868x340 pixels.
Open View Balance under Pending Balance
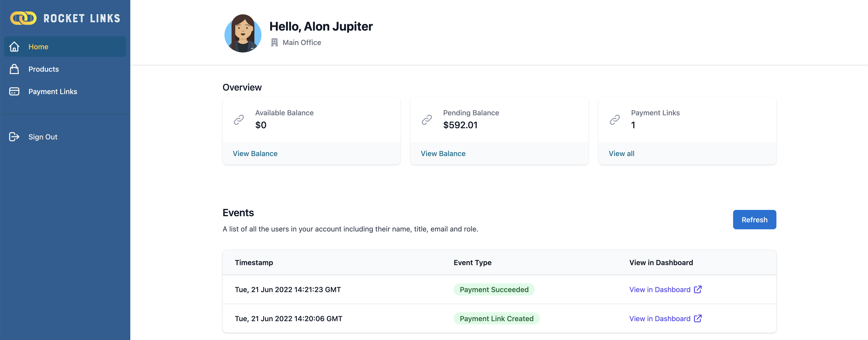click(x=443, y=154)
